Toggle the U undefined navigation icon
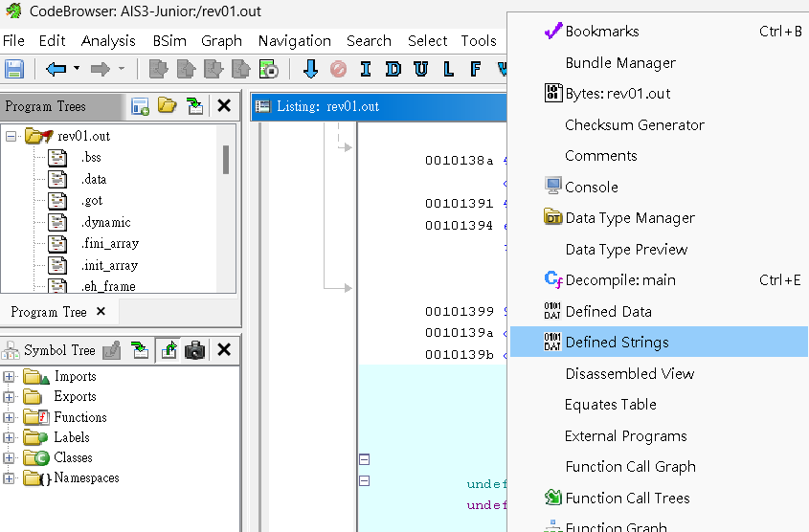This screenshot has height=532, width=809. click(421, 69)
